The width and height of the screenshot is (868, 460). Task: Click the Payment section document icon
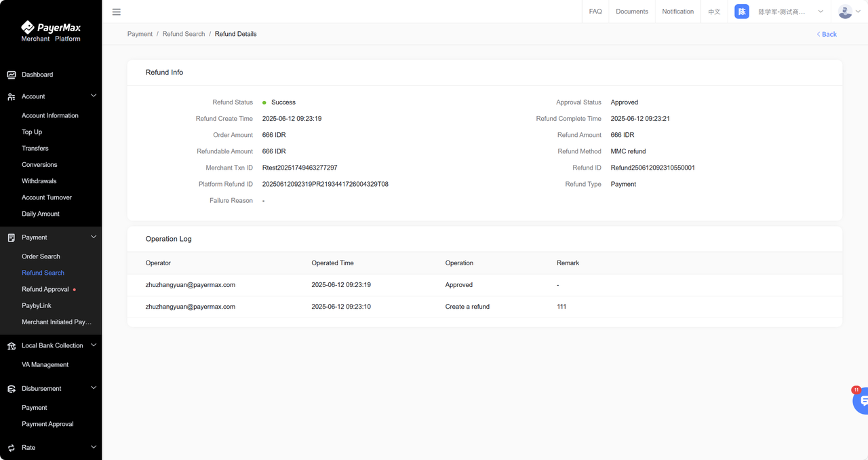point(12,237)
